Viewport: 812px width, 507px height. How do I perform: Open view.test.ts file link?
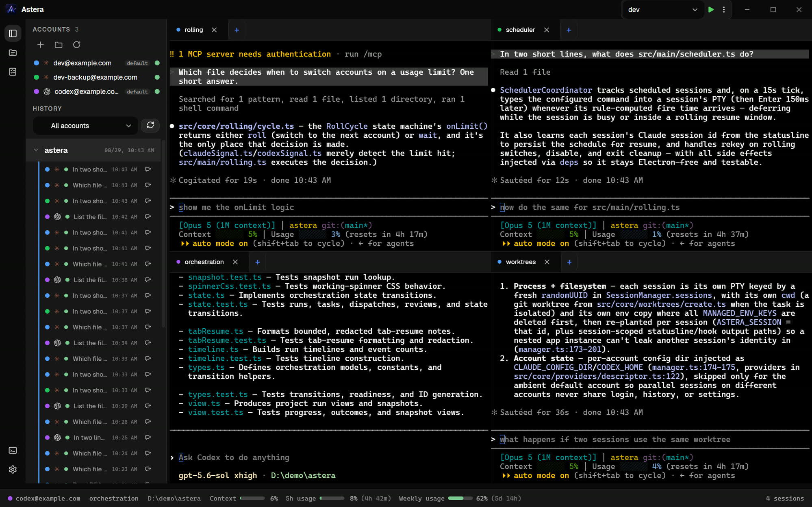pos(215,412)
